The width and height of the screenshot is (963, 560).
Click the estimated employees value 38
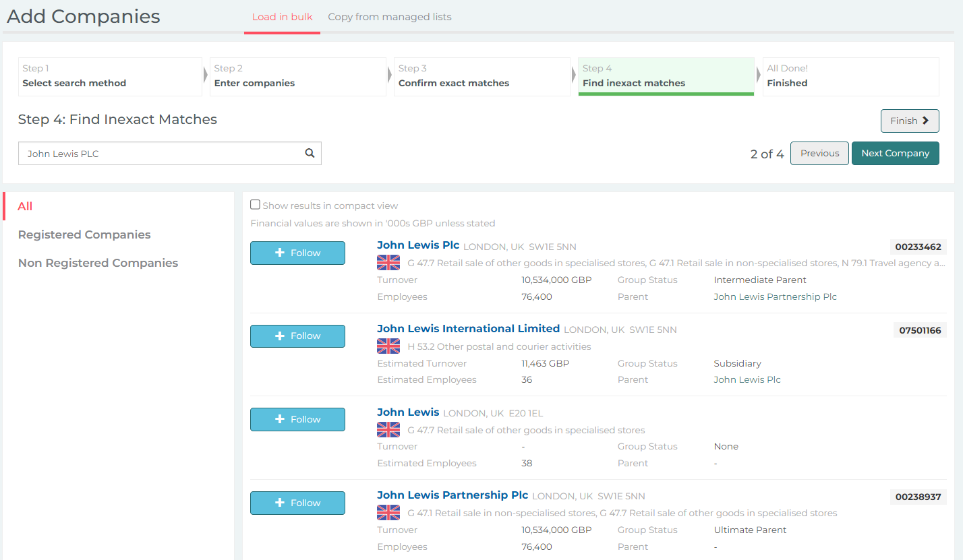point(527,463)
